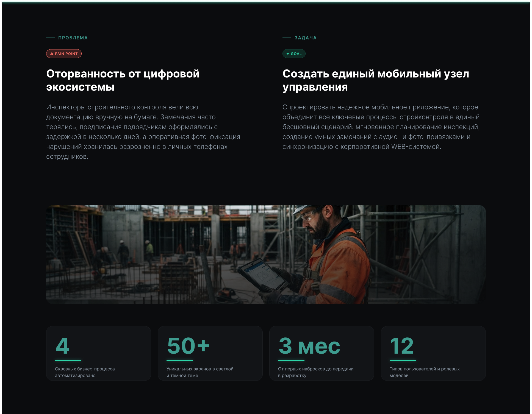Click the ЗАДАЧА section label
The width and height of the screenshot is (532, 414).
[x=306, y=38]
